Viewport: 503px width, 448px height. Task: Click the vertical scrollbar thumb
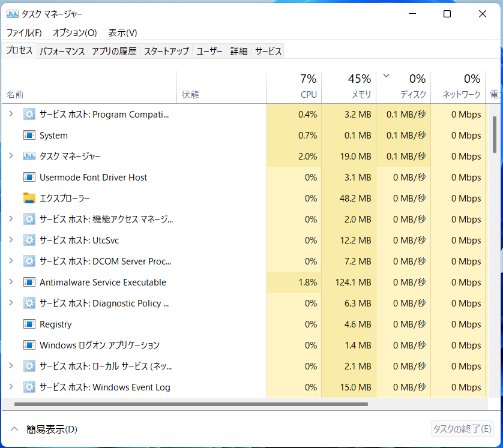point(495,134)
